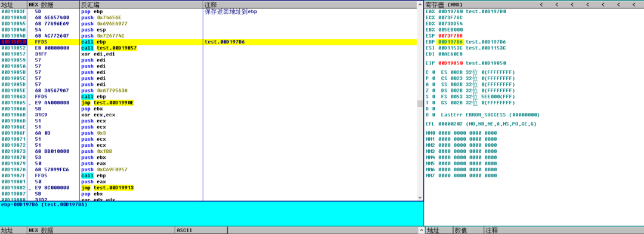Click hex bytes E8 00000000

pyautogui.click(x=52, y=48)
